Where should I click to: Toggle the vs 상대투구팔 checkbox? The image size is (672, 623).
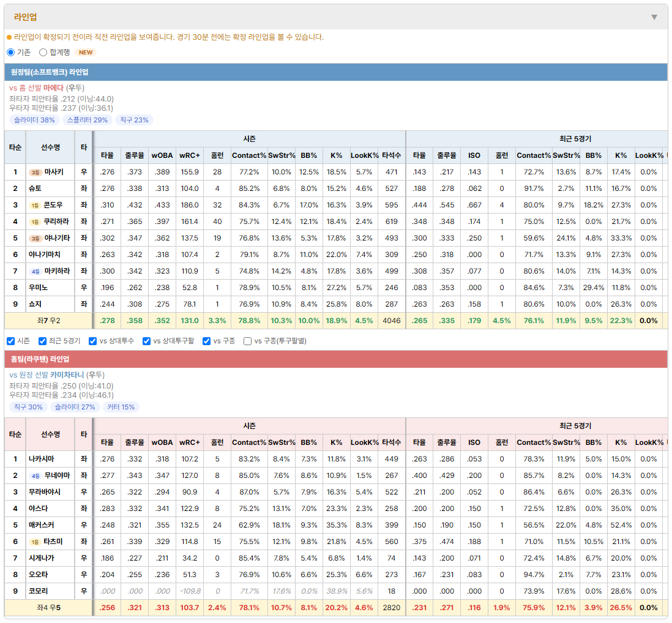pyautogui.click(x=146, y=341)
